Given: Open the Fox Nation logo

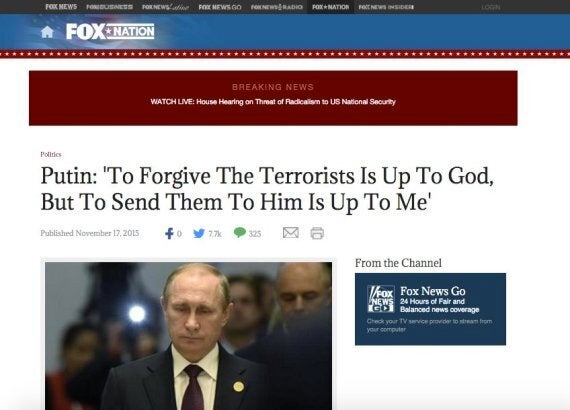Looking at the screenshot, I should point(110,32).
